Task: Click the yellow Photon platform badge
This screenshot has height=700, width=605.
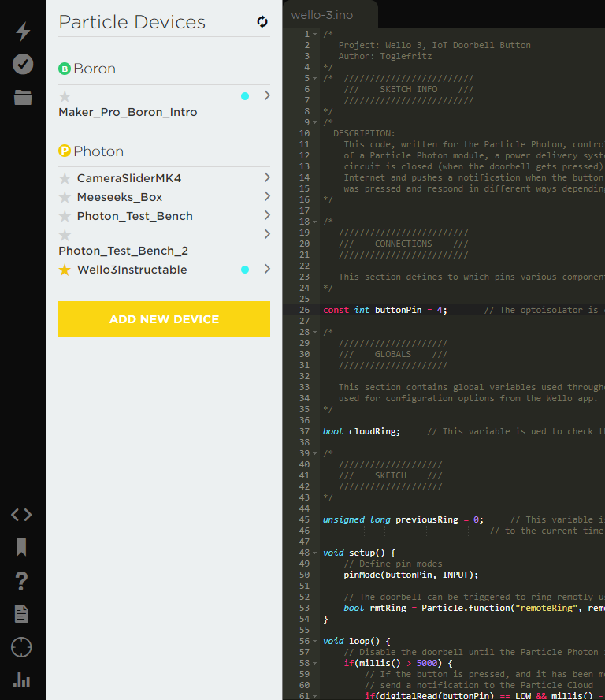Action: [65, 151]
